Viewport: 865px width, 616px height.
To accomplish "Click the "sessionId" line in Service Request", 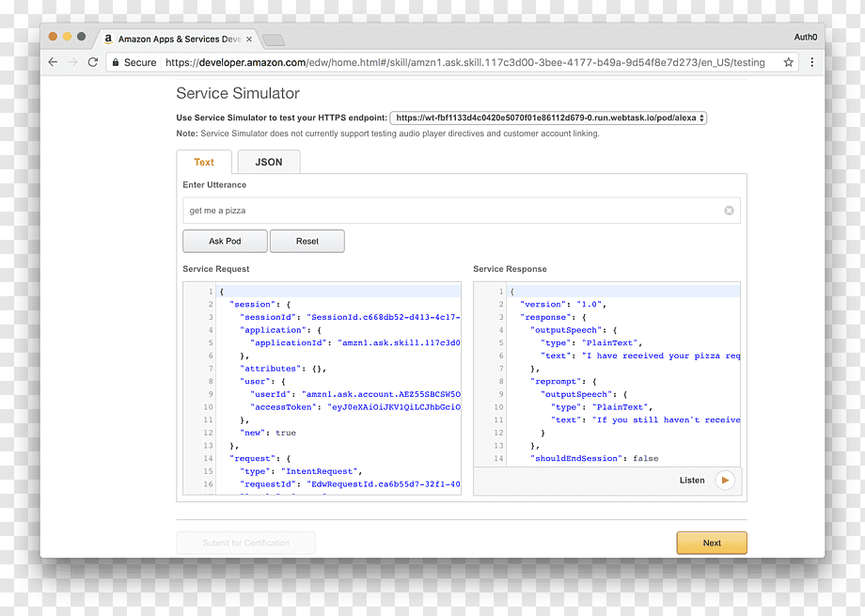I will click(350, 317).
